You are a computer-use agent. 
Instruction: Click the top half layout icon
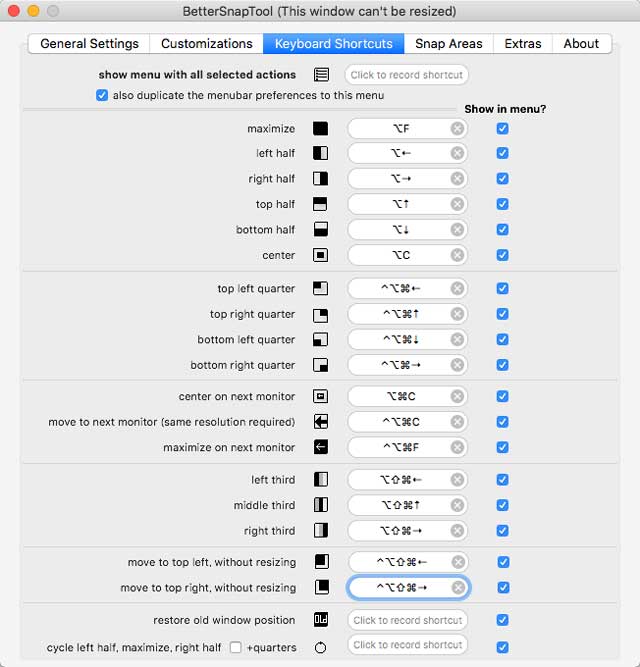tap(320, 204)
